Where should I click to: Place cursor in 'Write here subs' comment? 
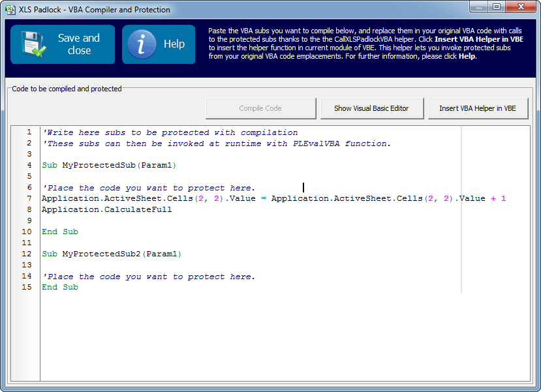(x=170, y=132)
